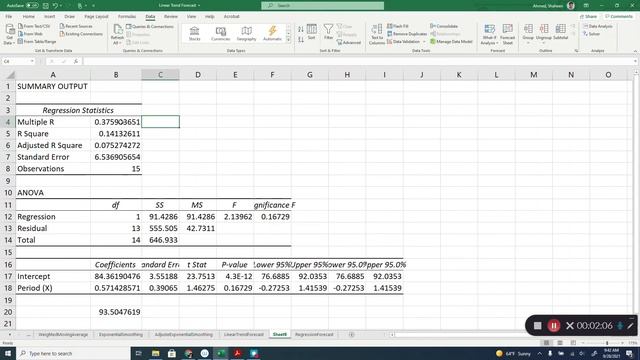Viewport: 640px width, 360px height.
Task: Click the Insert Function fx icon
Action: pos(76,61)
